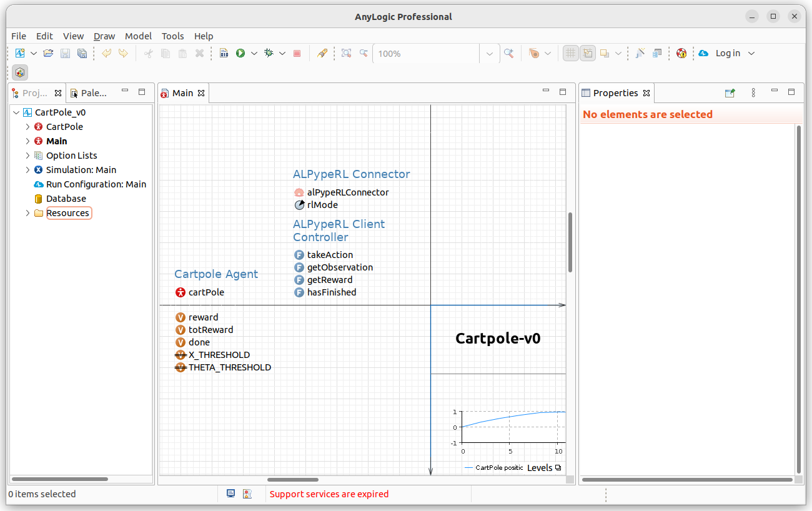This screenshot has width=812, height=511.
Task: Click the 100% zoom level field
Action: pyautogui.click(x=427, y=54)
